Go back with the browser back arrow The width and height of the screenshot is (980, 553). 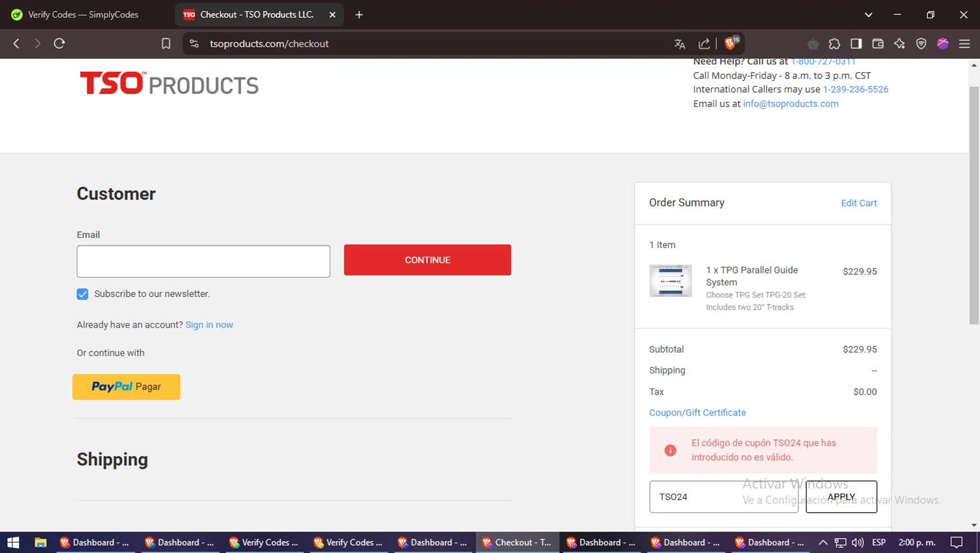[x=16, y=44]
